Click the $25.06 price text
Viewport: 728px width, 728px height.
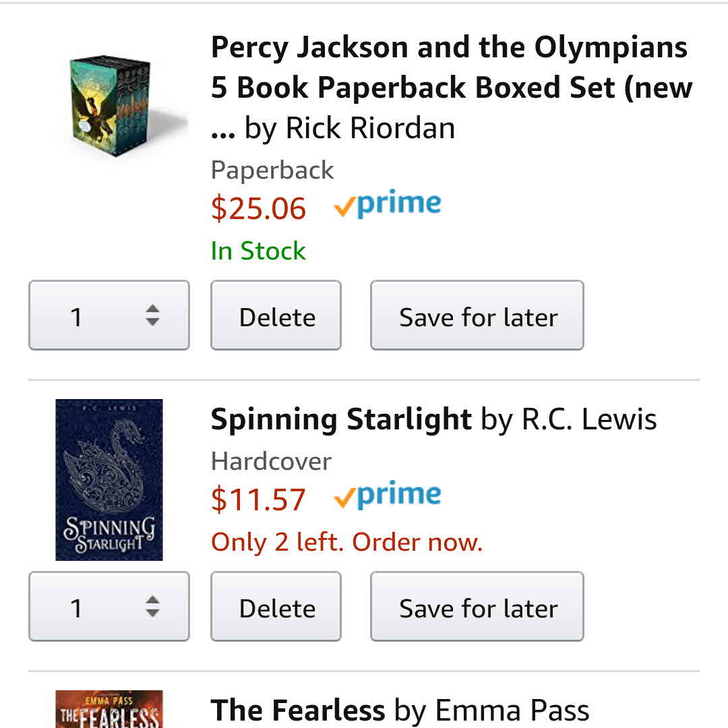click(x=258, y=208)
